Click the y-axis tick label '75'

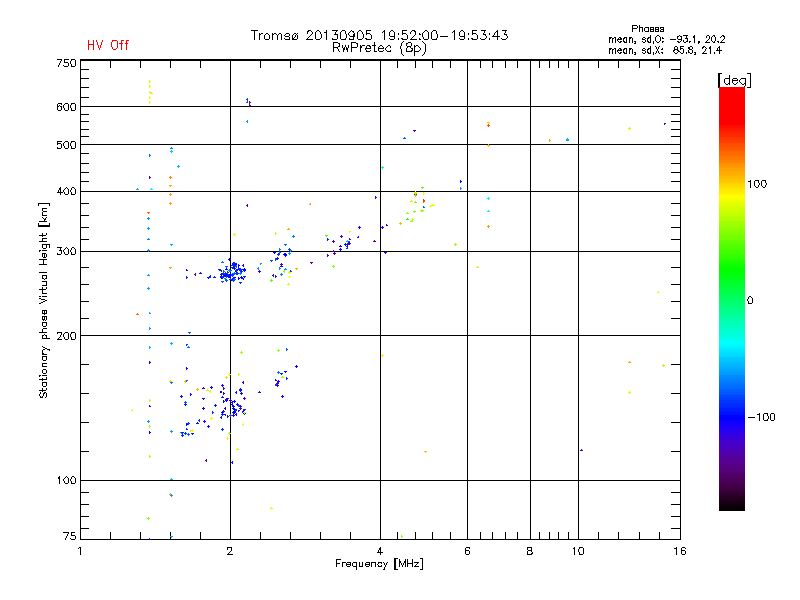(x=70, y=536)
